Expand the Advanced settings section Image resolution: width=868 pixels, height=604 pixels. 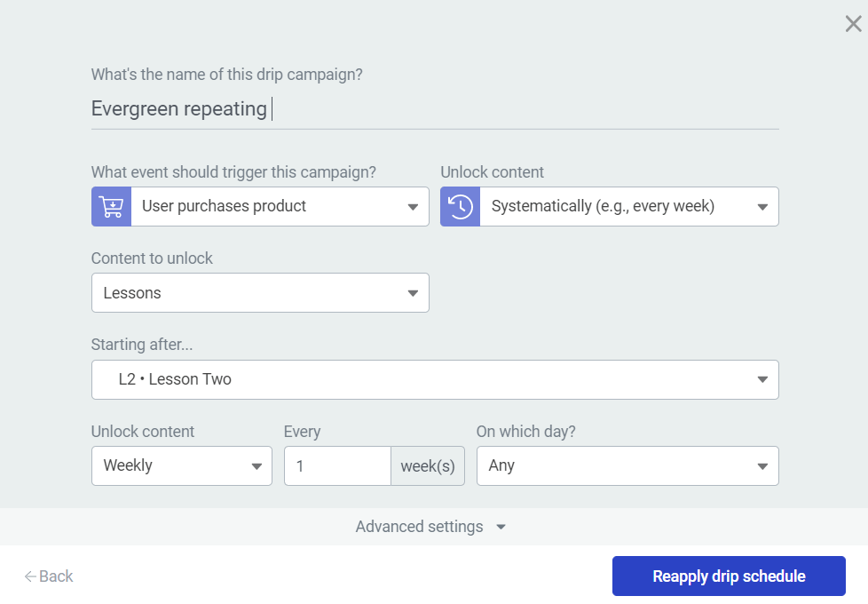420,527
